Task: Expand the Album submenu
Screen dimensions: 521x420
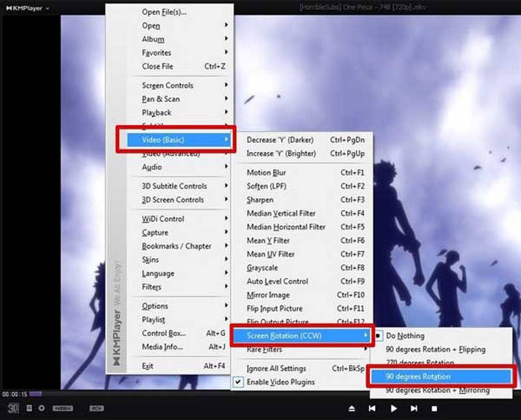Action: click(179, 39)
